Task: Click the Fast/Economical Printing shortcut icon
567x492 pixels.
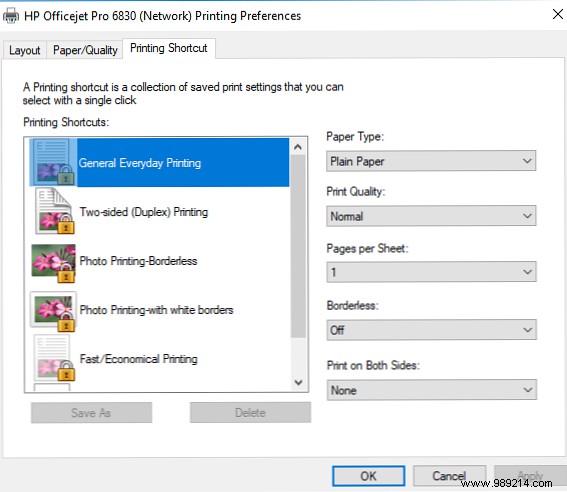Action: pos(54,358)
